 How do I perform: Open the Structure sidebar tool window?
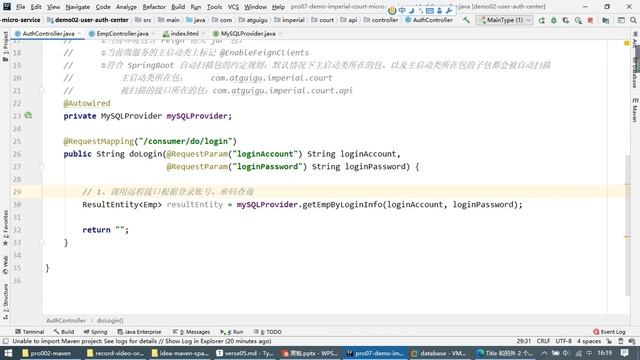5,301
